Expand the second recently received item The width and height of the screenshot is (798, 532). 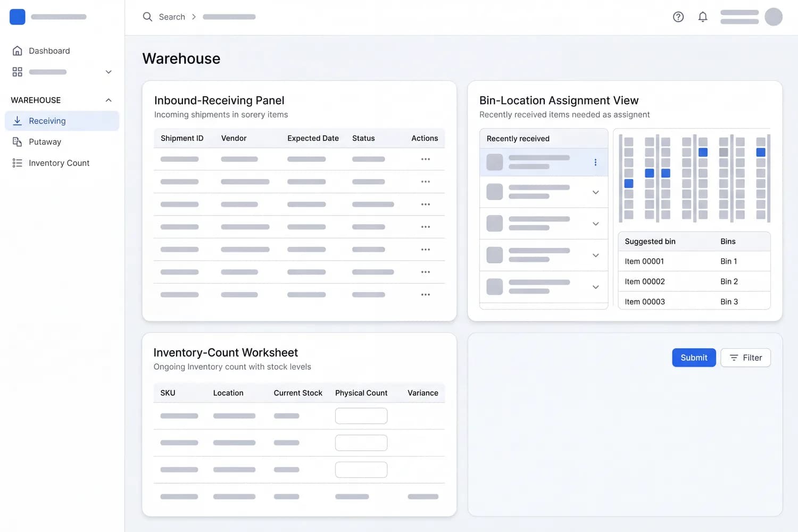coord(596,192)
